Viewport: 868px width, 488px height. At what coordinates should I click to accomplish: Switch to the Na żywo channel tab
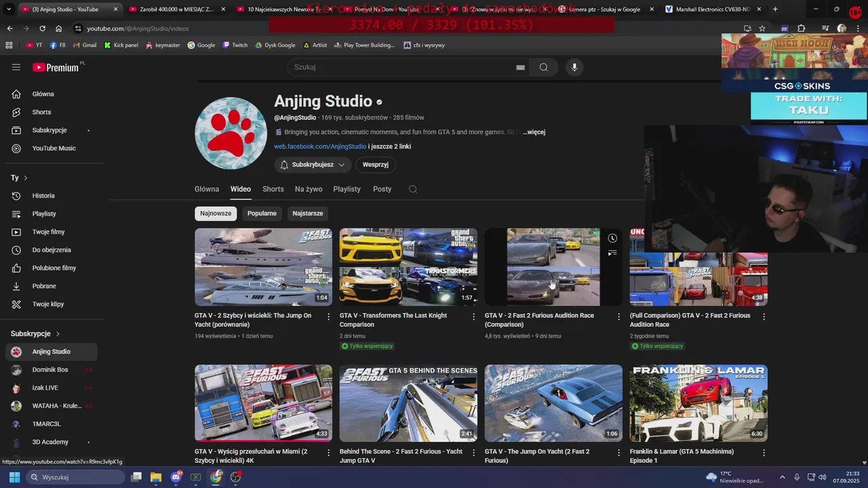tap(309, 189)
